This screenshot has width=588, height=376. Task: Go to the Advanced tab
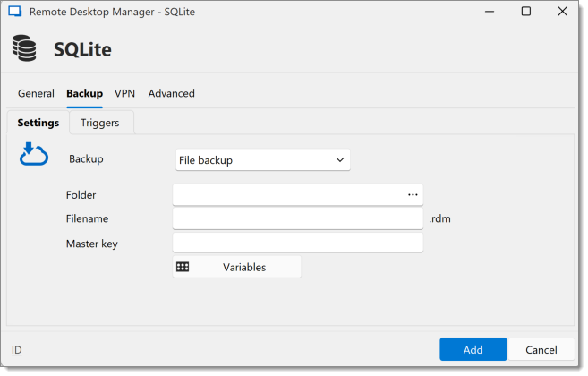(x=171, y=93)
